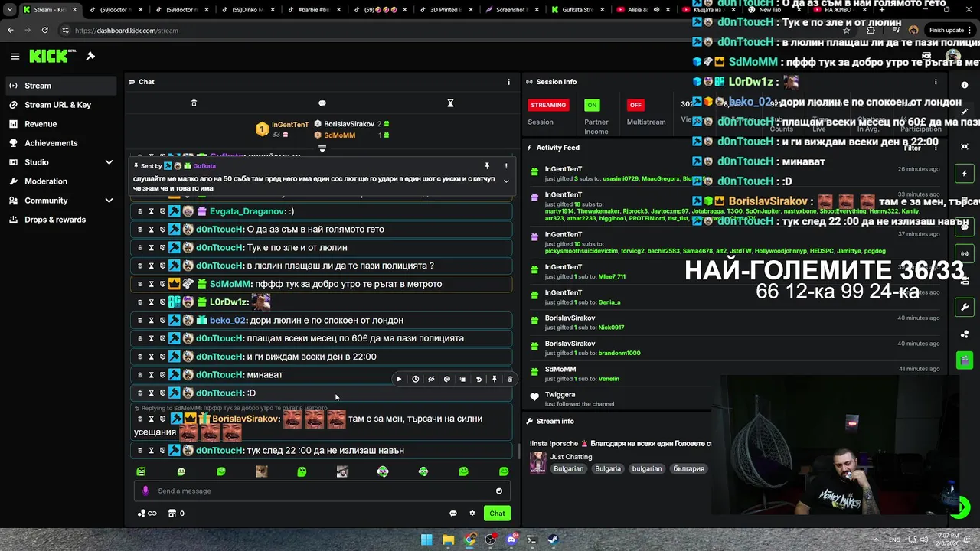Click the reply arrow in message hover toolbar
The width and height of the screenshot is (980, 551).
(x=479, y=379)
